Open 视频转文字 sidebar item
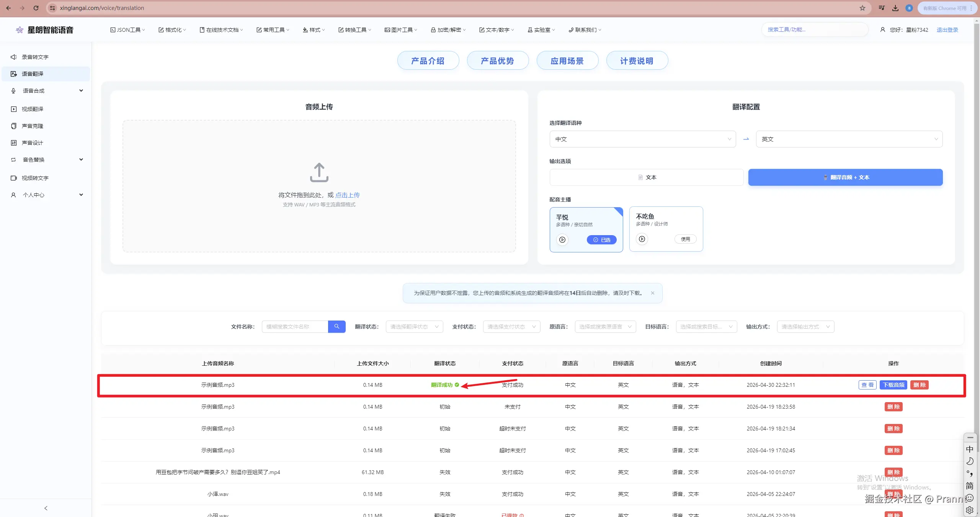980x517 pixels. point(46,178)
